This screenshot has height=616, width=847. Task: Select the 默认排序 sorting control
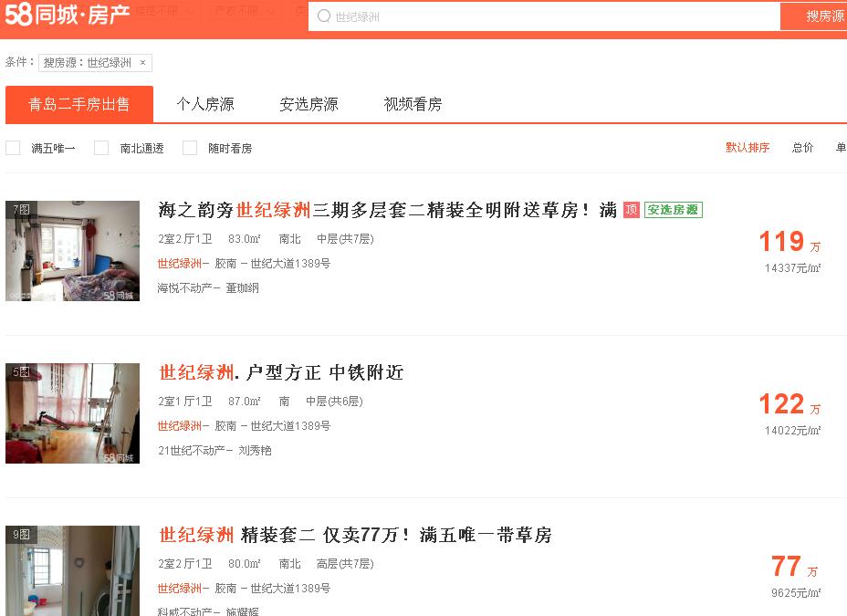(x=748, y=147)
